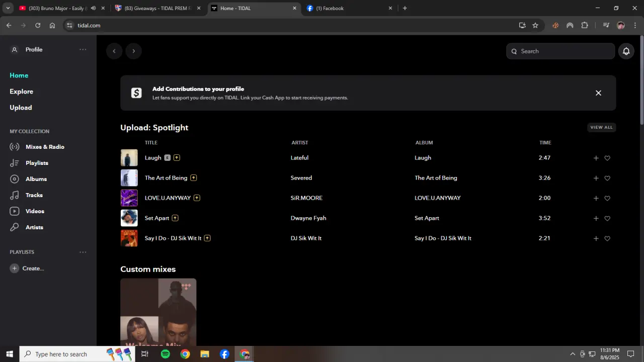Click LOVE.U.ANYWAY purple cover art

tap(129, 198)
